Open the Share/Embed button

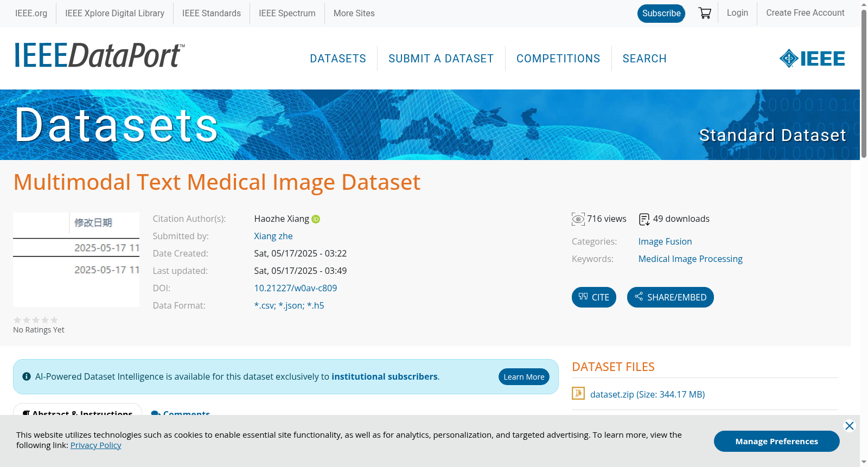[671, 297]
